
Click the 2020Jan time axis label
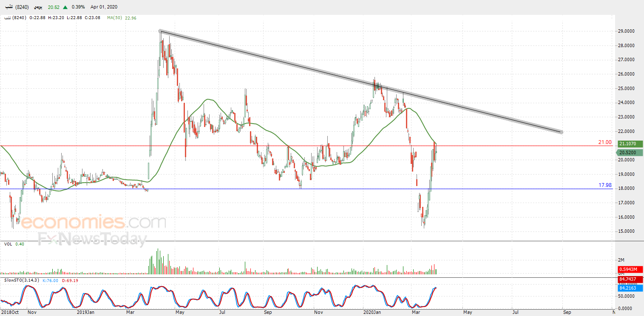[372, 312]
